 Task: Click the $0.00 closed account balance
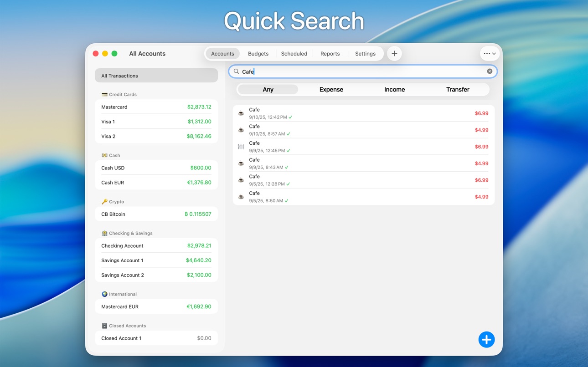(x=204, y=338)
